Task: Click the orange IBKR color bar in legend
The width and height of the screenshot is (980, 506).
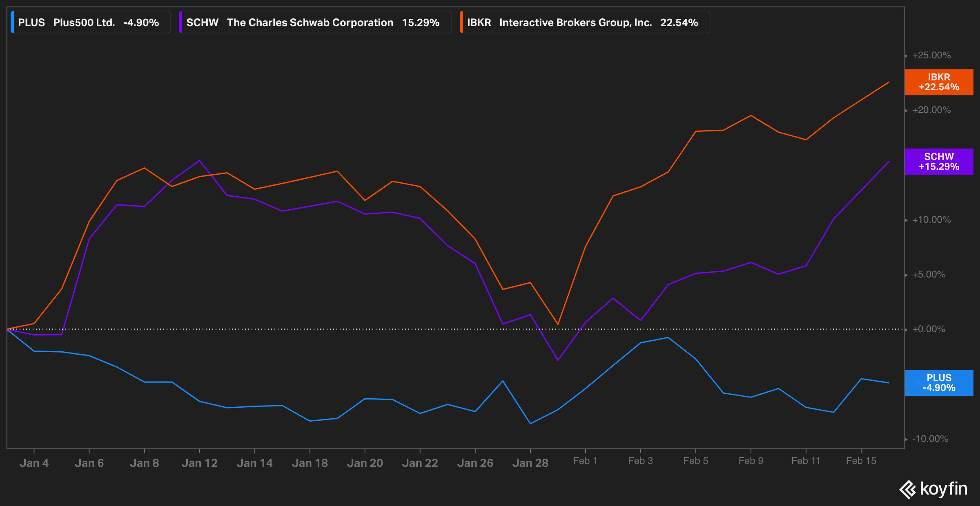Action: [x=461, y=22]
